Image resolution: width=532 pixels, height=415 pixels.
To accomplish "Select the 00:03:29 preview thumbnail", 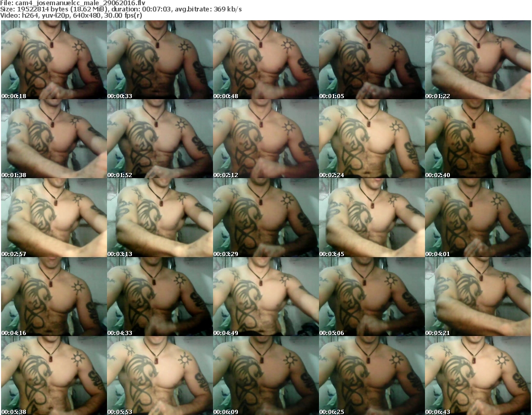I will coord(265,218).
